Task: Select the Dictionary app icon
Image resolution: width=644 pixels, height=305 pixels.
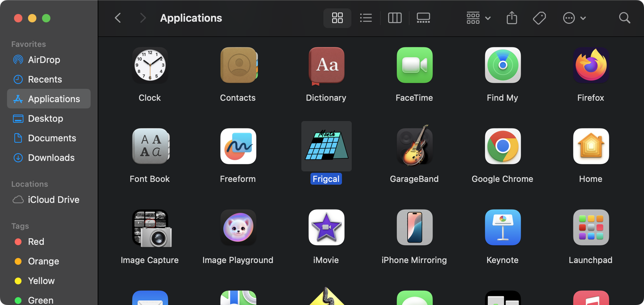Action: pos(327,66)
